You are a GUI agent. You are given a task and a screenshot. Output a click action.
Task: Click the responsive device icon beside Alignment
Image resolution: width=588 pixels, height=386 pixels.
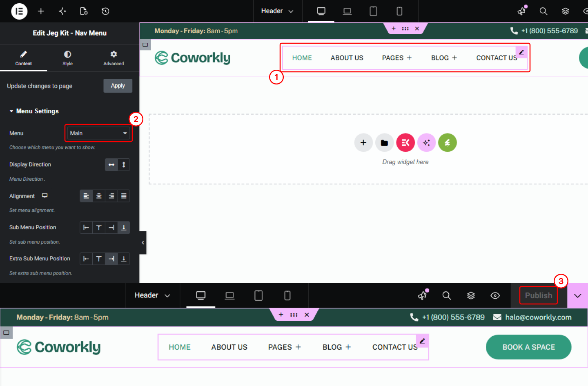45,196
